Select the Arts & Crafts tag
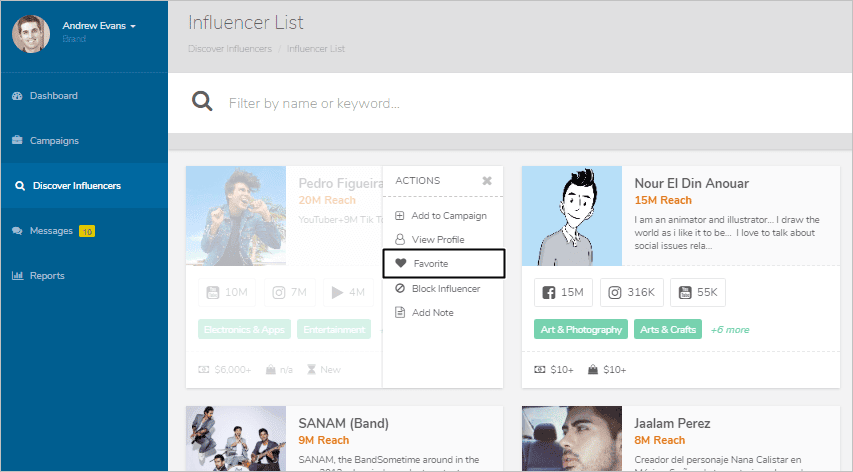Screen dimensions: 853x472 click(x=668, y=330)
